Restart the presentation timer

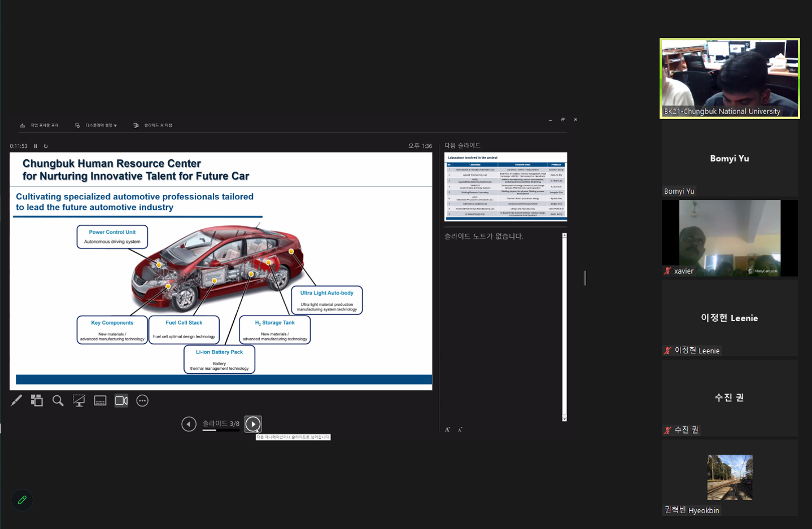pyautogui.click(x=46, y=146)
